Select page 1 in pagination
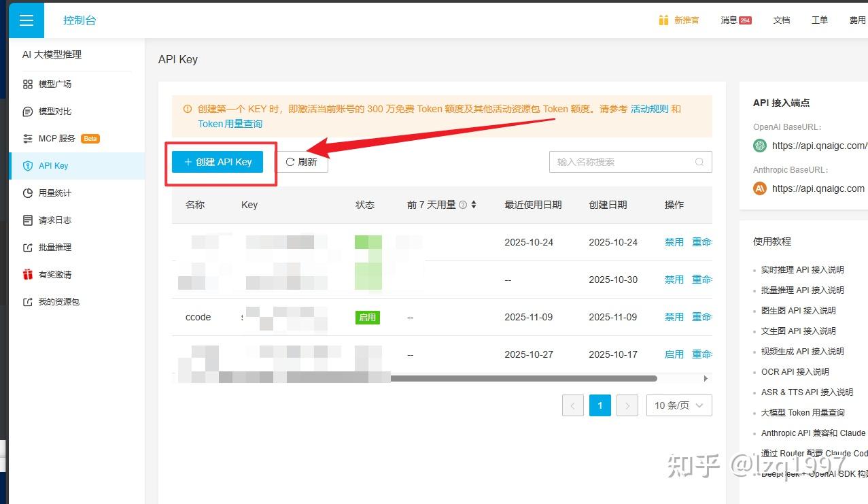 click(x=600, y=405)
